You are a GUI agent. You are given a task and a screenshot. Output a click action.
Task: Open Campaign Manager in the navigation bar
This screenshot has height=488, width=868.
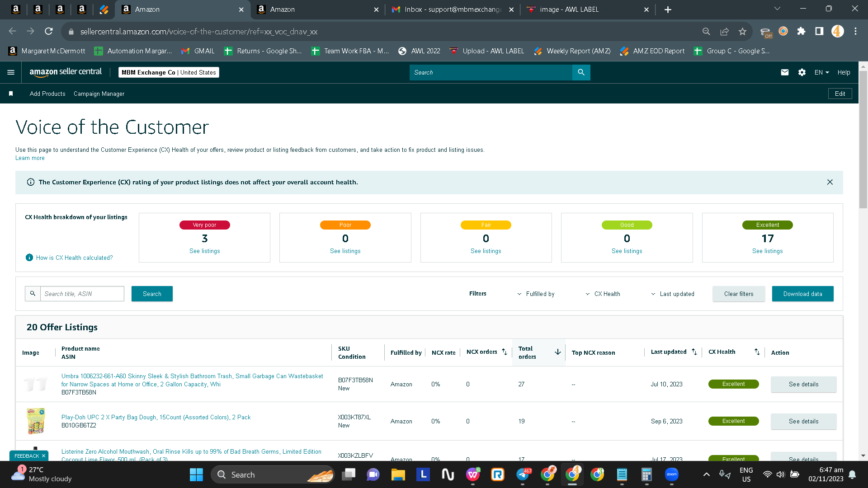tap(99, 94)
